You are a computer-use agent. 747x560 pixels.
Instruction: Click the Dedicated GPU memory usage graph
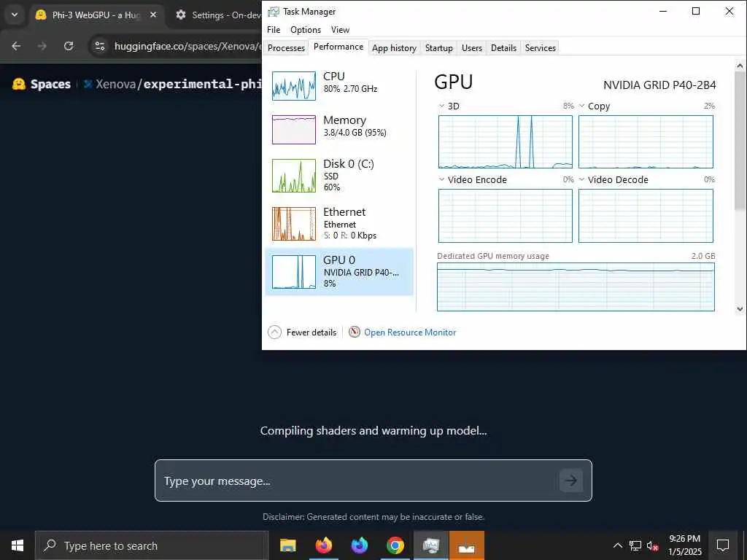576,287
